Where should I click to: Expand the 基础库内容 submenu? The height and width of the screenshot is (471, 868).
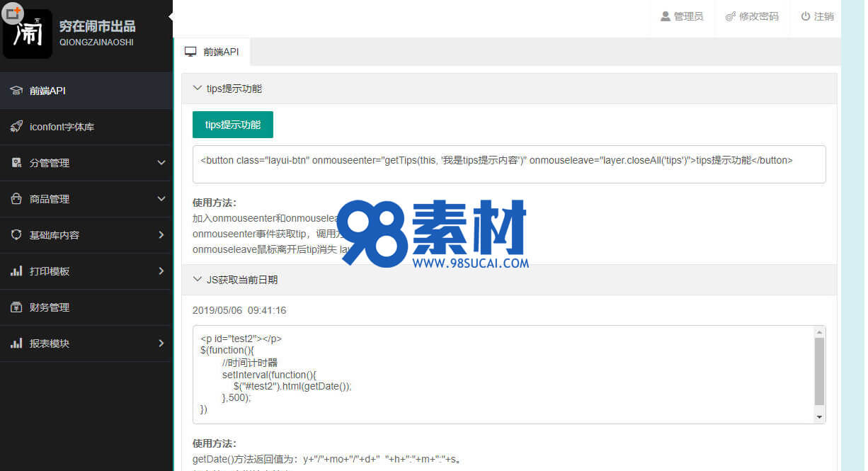pyautogui.click(x=160, y=234)
